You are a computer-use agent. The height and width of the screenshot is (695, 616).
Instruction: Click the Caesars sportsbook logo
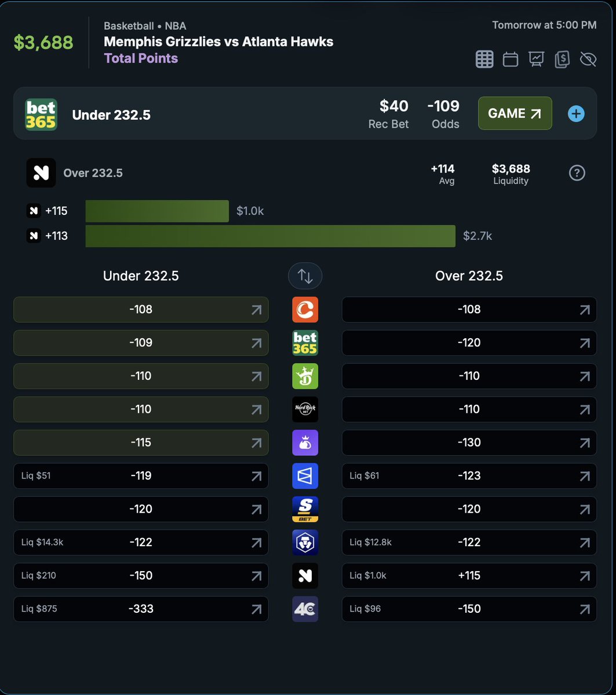tap(305, 310)
